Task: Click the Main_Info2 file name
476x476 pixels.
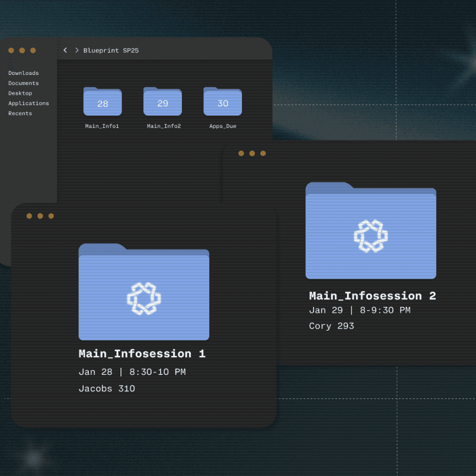Action: [164, 126]
